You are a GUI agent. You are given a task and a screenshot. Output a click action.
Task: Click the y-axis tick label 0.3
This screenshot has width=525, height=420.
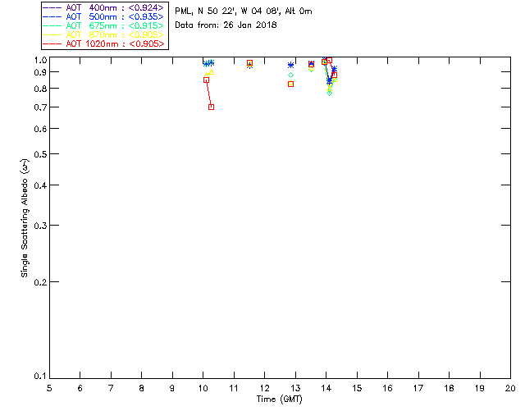pos(40,226)
